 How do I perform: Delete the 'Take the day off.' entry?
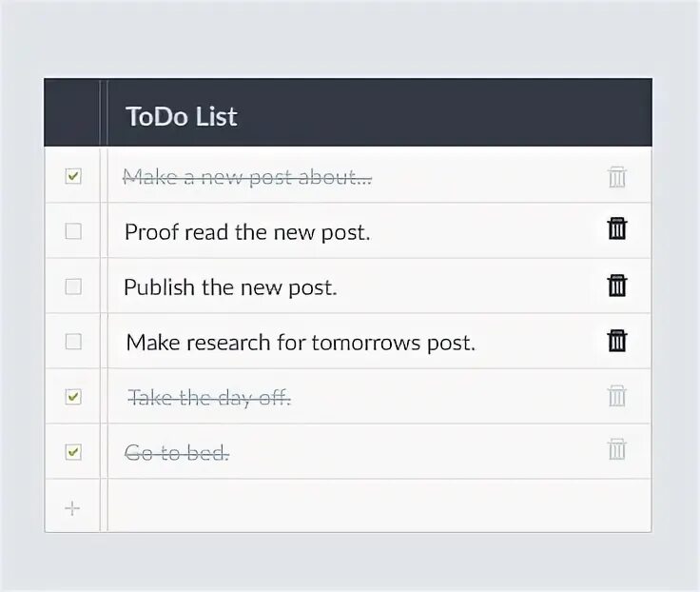(617, 396)
